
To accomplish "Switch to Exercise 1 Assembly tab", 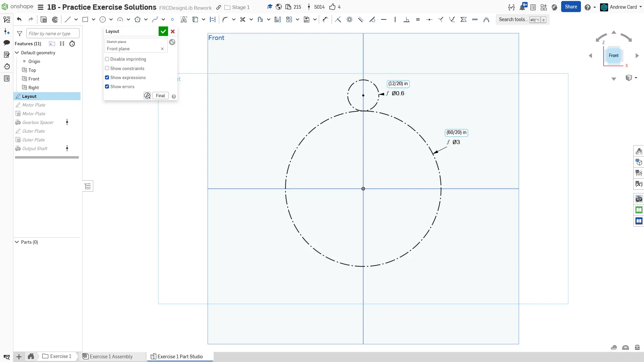I will click(x=111, y=357).
